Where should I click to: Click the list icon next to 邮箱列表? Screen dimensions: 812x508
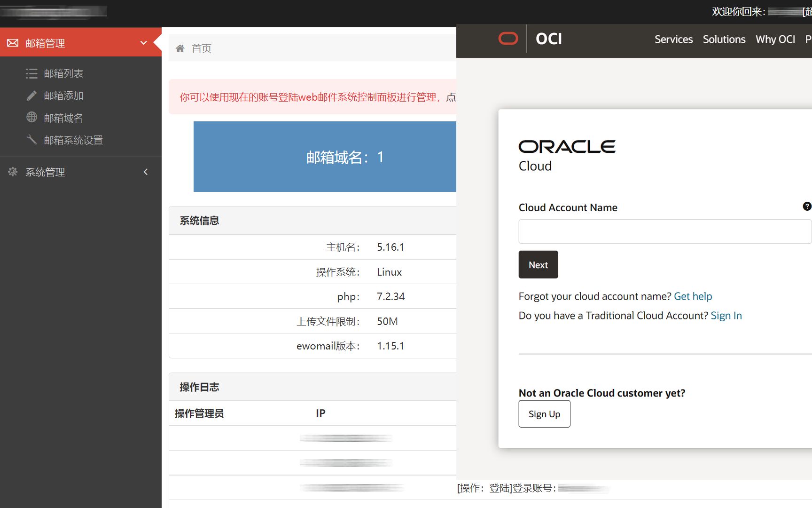(x=31, y=73)
